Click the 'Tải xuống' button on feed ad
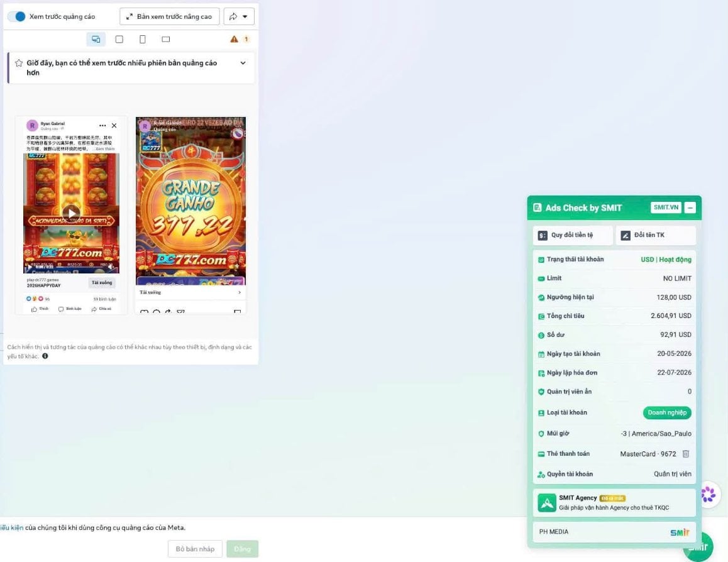Screen dimensions: 728x562 tap(102, 283)
